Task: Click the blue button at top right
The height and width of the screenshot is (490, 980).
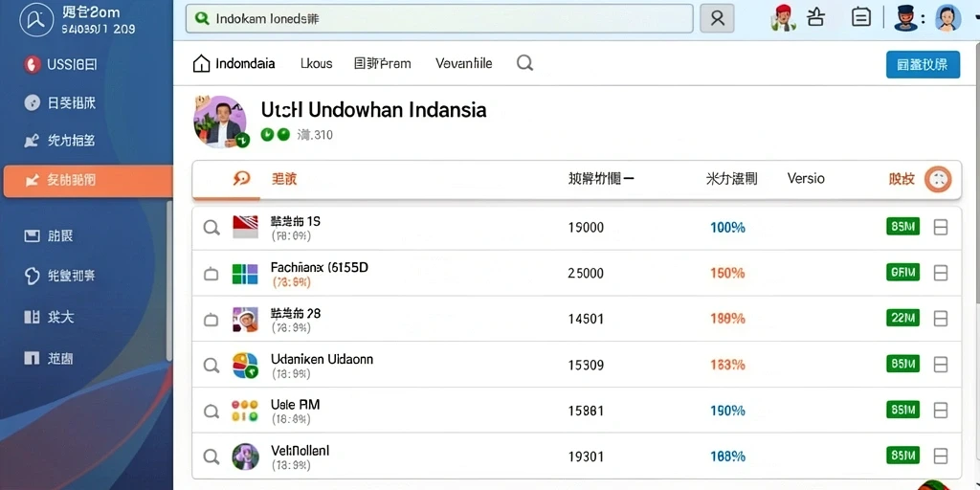Action: [923, 64]
